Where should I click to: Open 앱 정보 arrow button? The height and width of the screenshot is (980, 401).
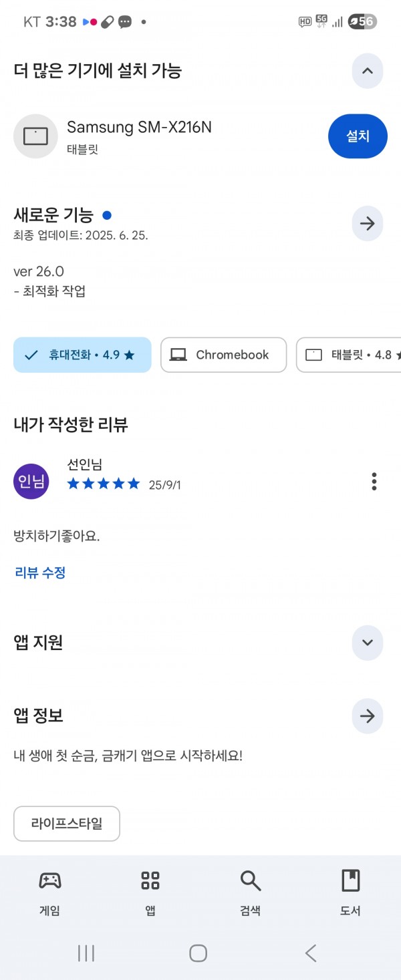coord(368,716)
